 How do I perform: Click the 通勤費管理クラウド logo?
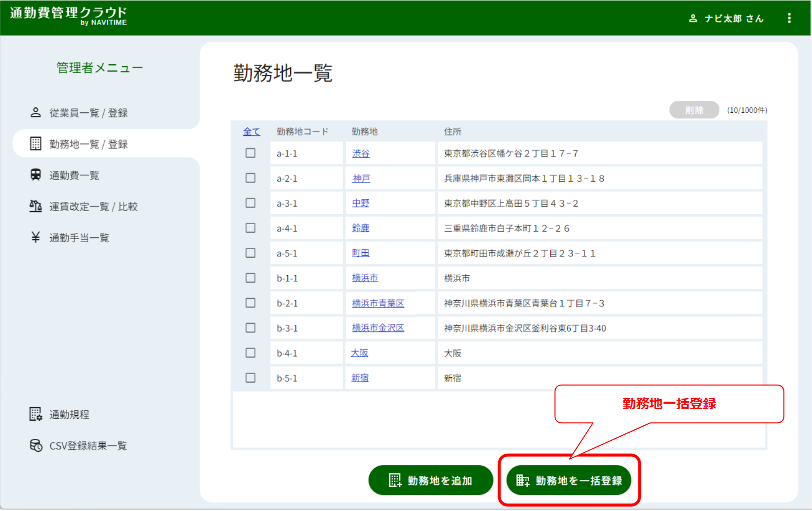click(x=69, y=16)
